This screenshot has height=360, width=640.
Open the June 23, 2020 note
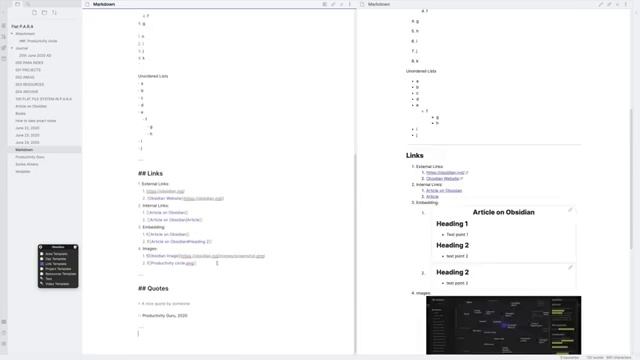point(27,135)
